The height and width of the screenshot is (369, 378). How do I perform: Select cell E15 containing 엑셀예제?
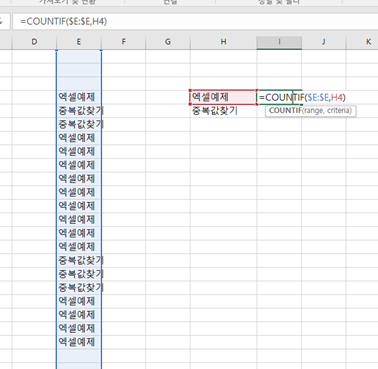[x=79, y=247]
